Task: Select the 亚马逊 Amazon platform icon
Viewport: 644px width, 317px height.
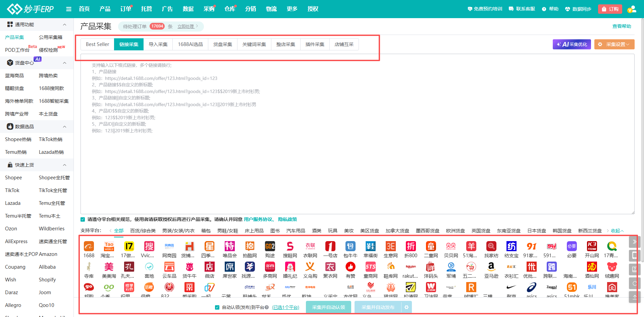Action: pos(491,267)
